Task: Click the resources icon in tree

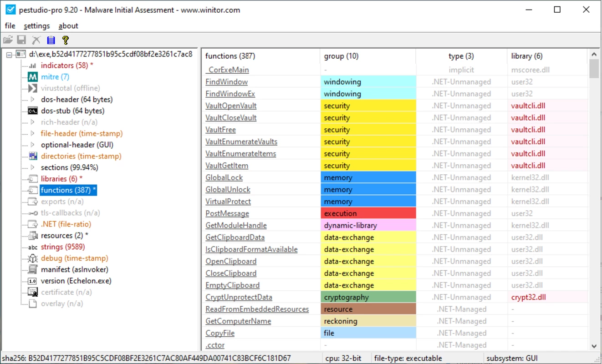Action: click(33, 236)
